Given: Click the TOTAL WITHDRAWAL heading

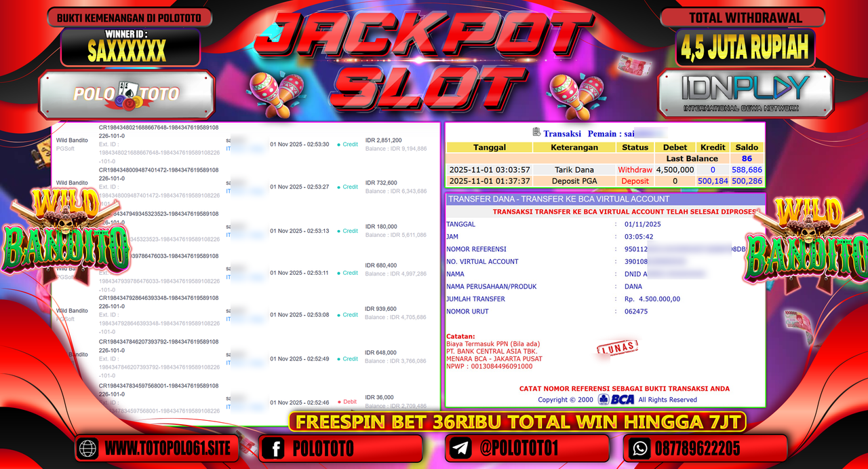Looking at the screenshot, I should point(745,18).
